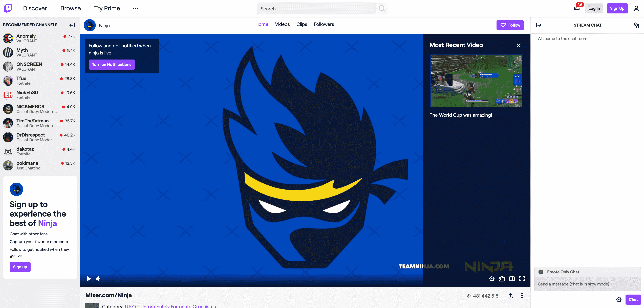This screenshot has height=308, width=644.
Task: Open the most recent video thumbnail
Action: click(477, 81)
